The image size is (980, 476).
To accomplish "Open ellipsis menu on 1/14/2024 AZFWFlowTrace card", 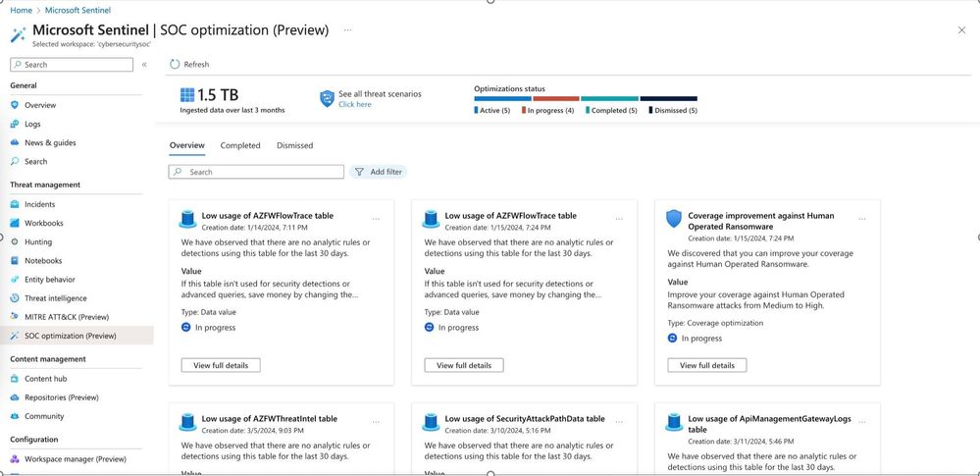I will click(376, 219).
